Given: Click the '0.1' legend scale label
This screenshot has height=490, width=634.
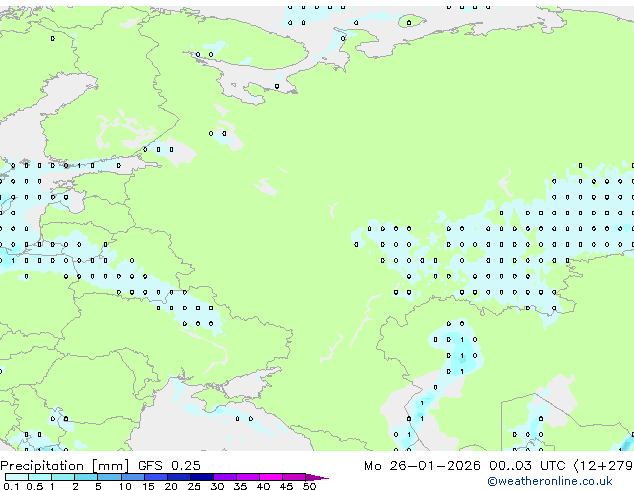Looking at the screenshot, I should click(x=11, y=486).
